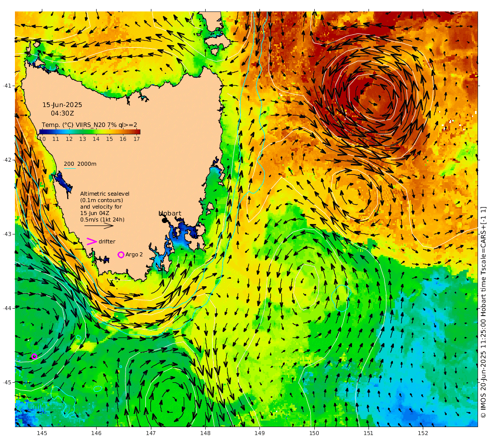The image size is (488, 448).
Task: Click the '0.5m/s (1kt 24h)' label
Action: click(x=103, y=220)
